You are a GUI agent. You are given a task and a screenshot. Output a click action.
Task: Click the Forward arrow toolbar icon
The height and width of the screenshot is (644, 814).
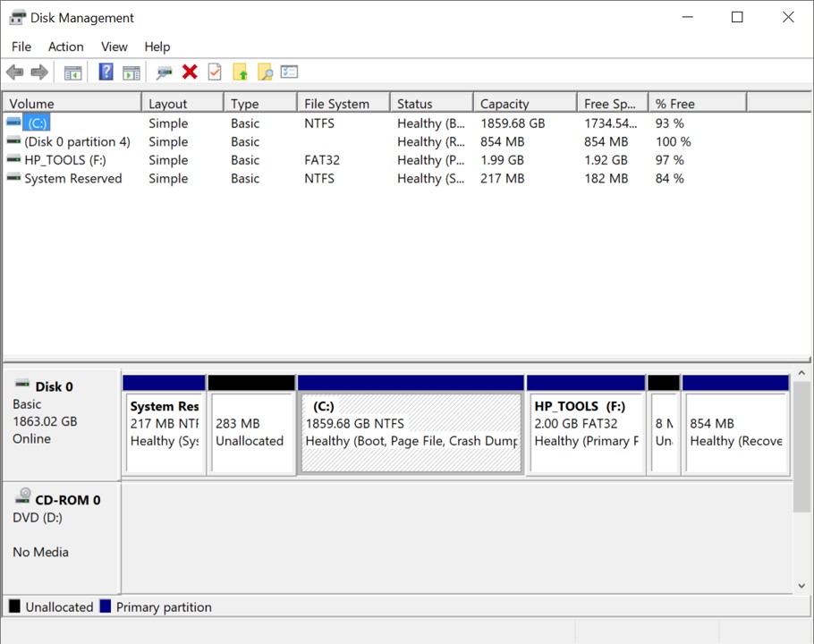(x=39, y=72)
